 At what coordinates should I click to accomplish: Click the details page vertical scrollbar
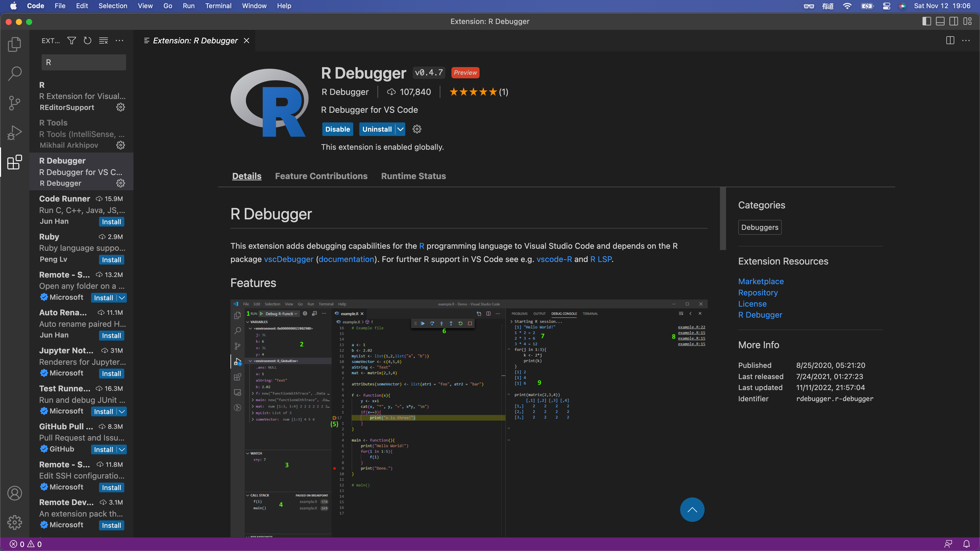723,219
